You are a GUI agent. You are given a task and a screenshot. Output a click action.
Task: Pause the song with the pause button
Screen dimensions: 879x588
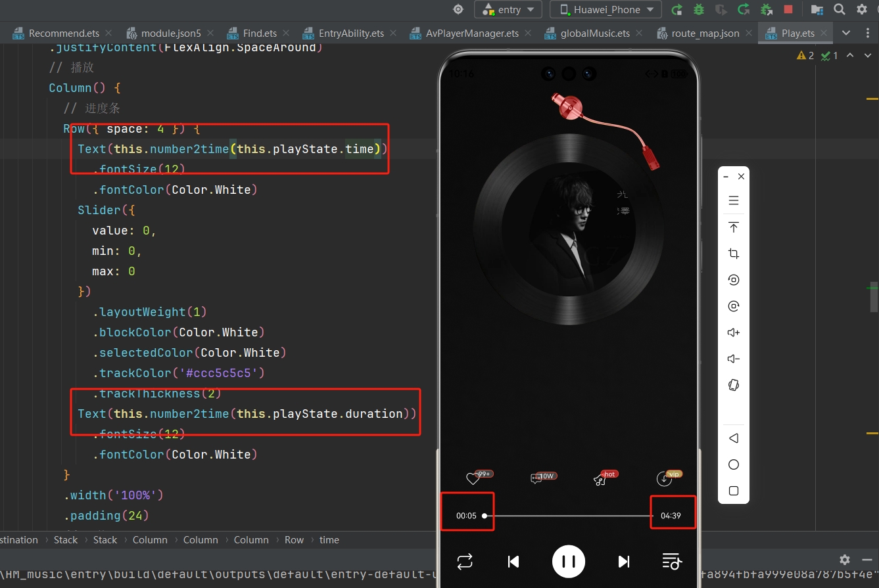point(569,561)
